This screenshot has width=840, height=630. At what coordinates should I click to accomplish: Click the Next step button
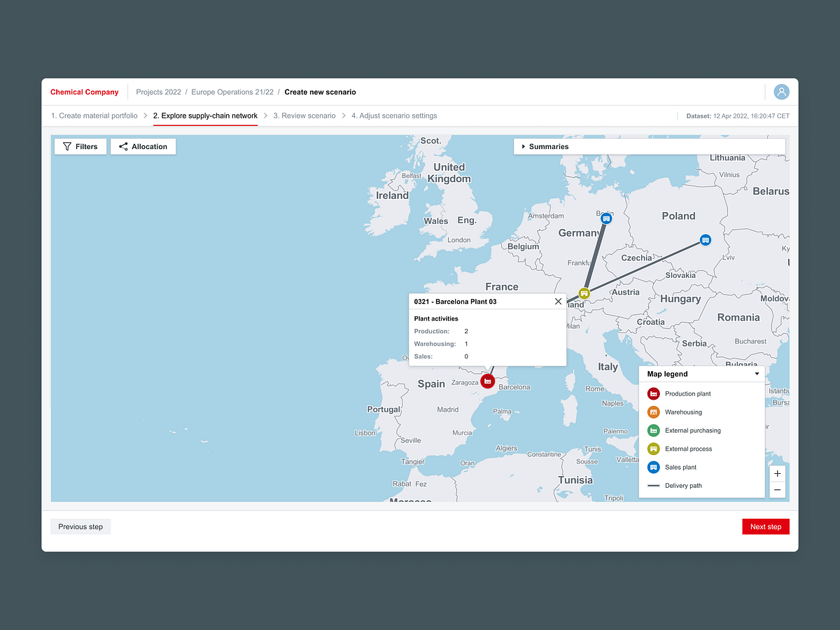(x=765, y=526)
